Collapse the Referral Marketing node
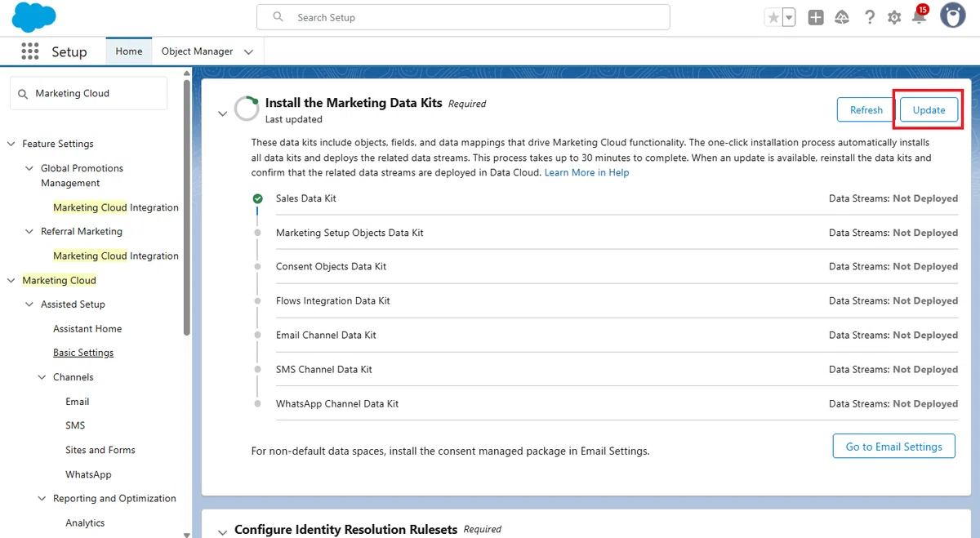The width and height of the screenshot is (980, 538). [30, 232]
